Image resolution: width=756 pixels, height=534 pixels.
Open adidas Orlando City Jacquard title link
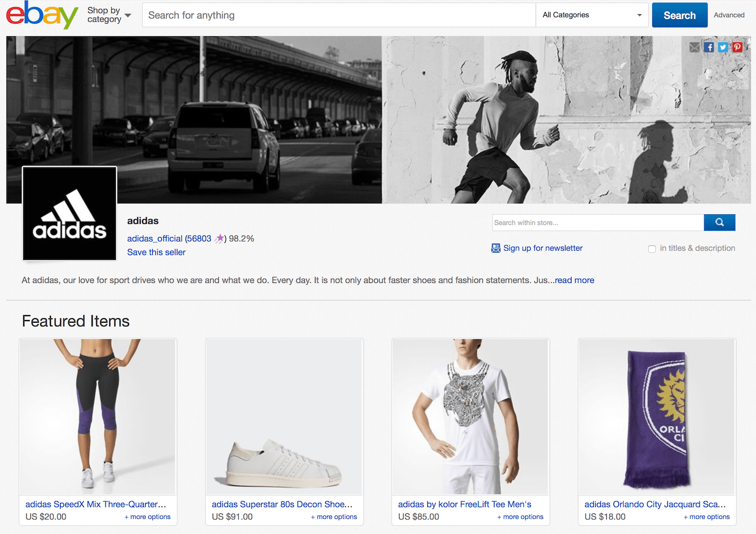655,504
